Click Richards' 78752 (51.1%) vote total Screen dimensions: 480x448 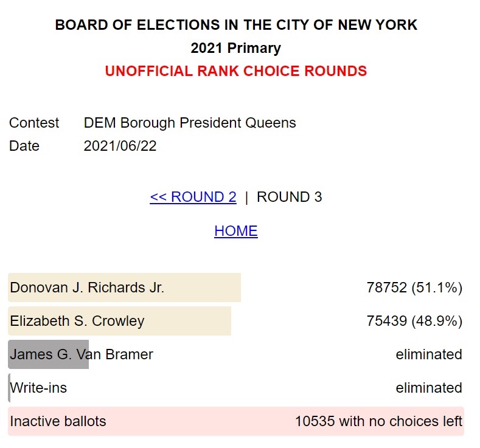(x=414, y=288)
